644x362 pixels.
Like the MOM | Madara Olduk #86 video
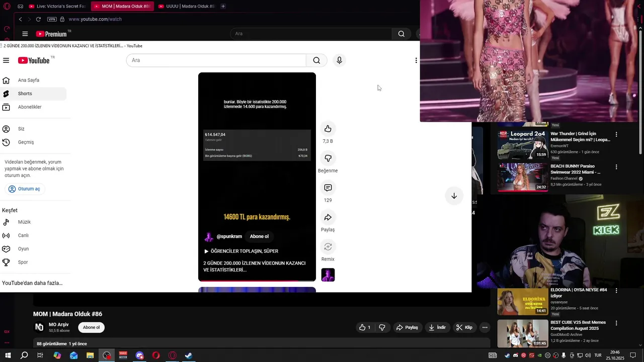(x=365, y=327)
